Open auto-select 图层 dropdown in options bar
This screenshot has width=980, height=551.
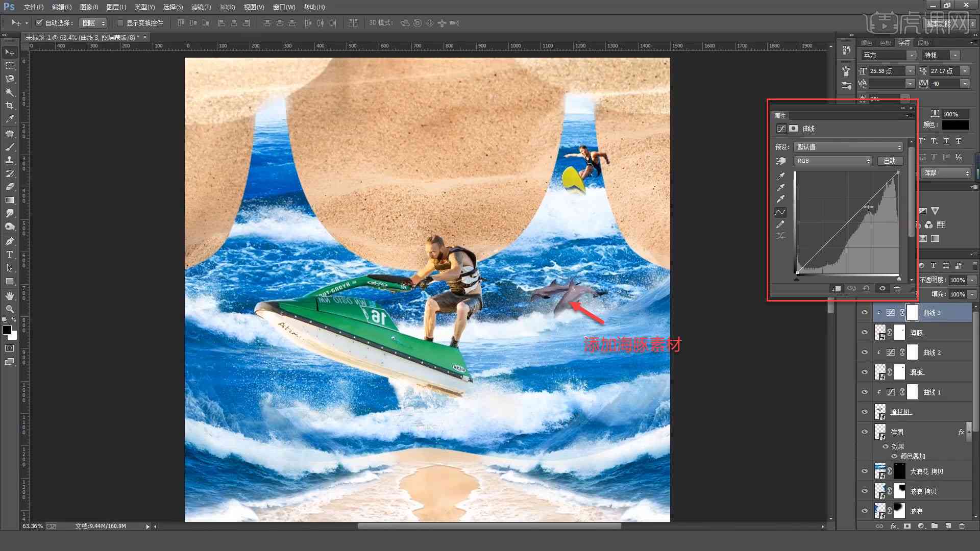click(x=93, y=23)
